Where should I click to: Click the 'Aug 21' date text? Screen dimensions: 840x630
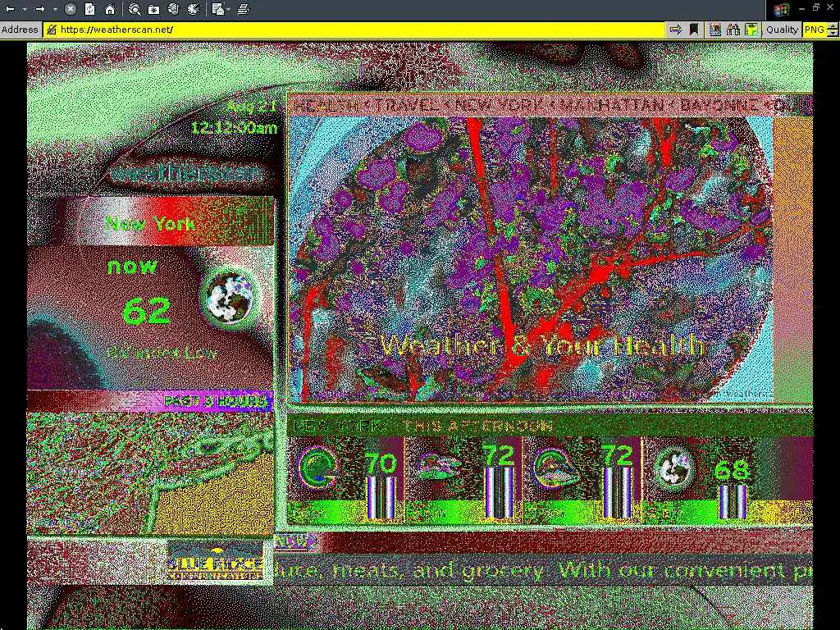coord(251,106)
